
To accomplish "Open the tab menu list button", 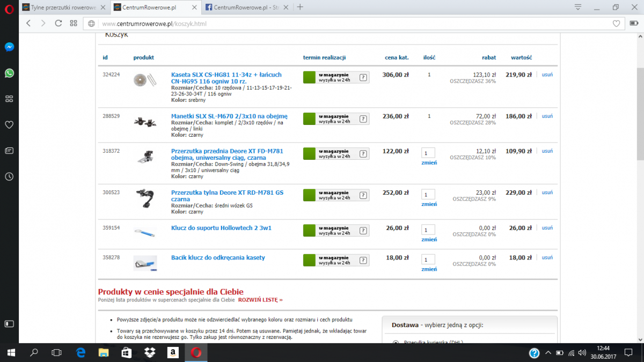I will 578,7.
